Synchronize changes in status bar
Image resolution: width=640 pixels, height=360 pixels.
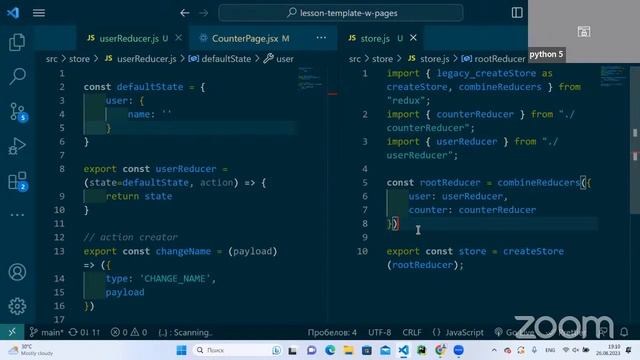tap(84, 332)
